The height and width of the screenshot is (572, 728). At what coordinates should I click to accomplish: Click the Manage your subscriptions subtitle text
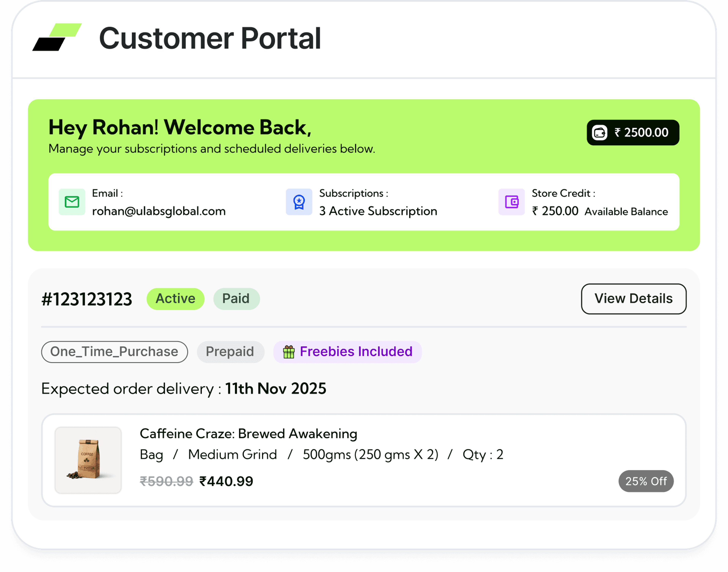click(x=212, y=149)
